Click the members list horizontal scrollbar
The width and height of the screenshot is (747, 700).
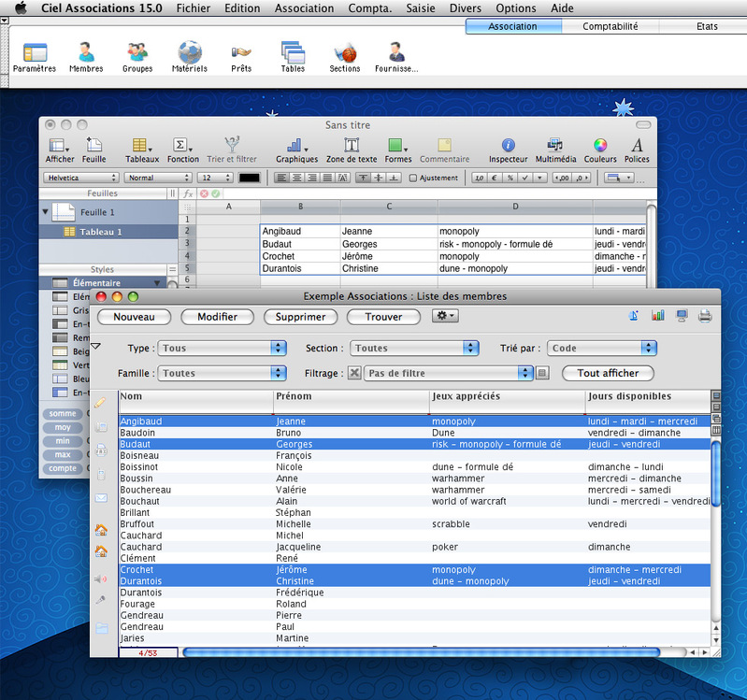click(421, 652)
